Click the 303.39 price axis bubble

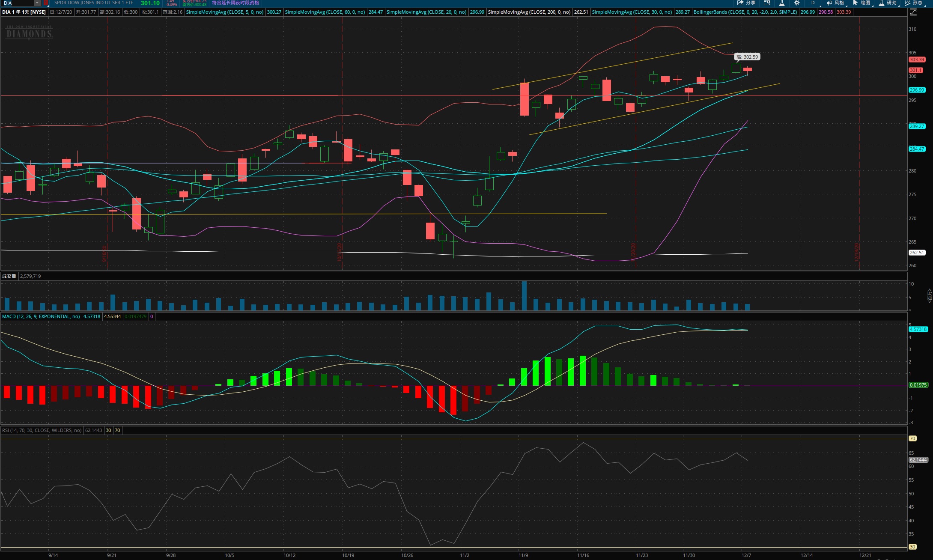coord(917,60)
